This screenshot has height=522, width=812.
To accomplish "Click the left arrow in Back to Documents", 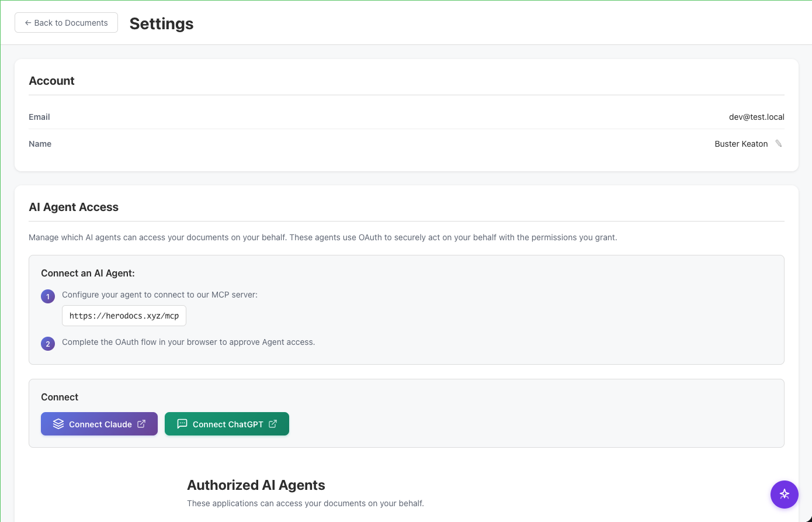I will pyautogui.click(x=27, y=22).
